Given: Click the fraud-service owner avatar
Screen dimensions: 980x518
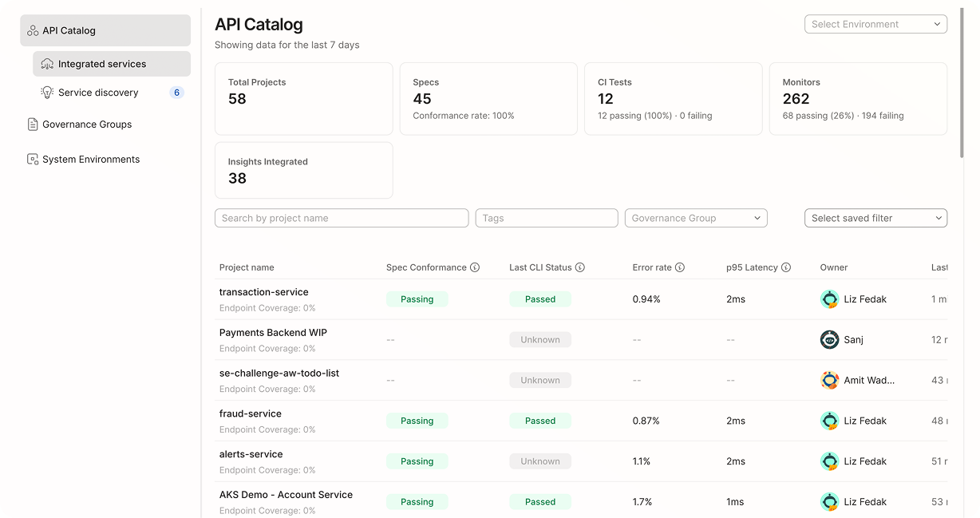Looking at the screenshot, I should click(829, 421).
